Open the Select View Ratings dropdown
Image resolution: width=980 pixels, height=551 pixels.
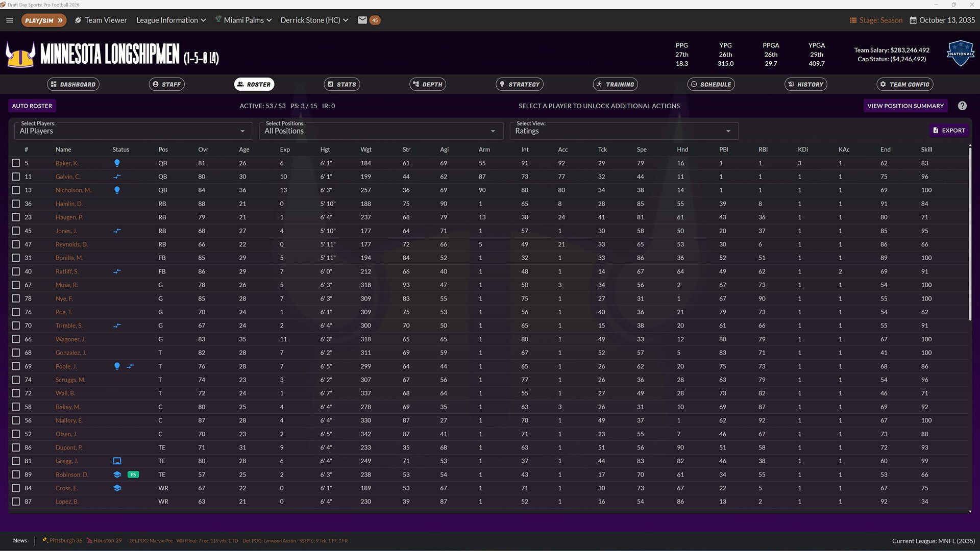[x=624, y=131]
